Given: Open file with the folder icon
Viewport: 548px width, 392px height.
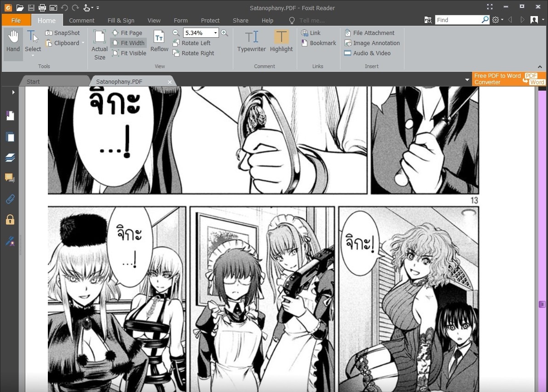Looking at the screenshot, I should (x=20, y=7).
